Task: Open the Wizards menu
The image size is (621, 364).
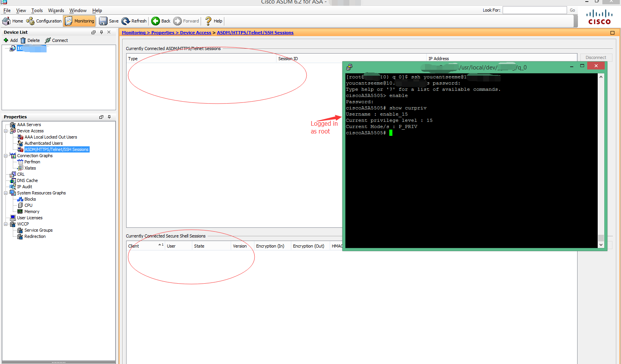Action: click(56, 10)
